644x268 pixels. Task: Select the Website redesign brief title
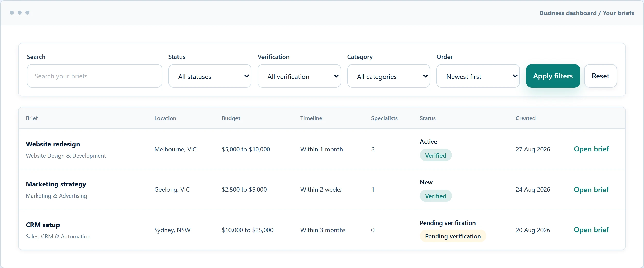click(53, 144)
